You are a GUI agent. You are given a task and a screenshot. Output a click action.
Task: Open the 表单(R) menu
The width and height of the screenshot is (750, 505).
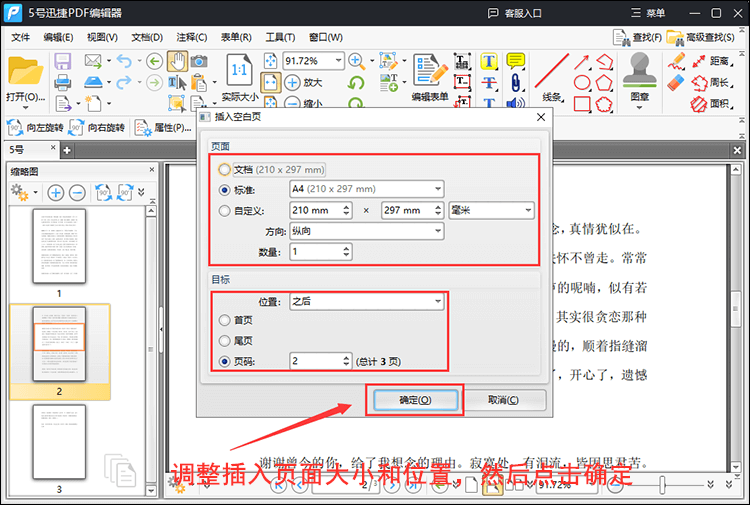(236, 37)
